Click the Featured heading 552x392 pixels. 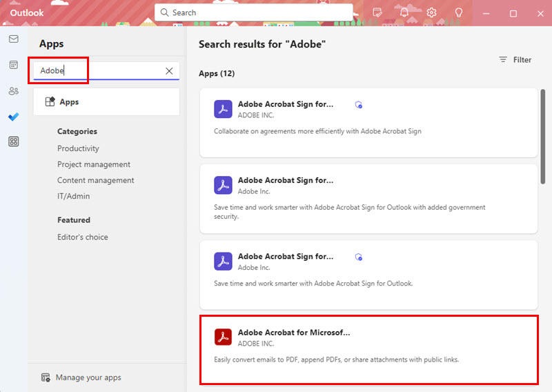pos(74,219)
